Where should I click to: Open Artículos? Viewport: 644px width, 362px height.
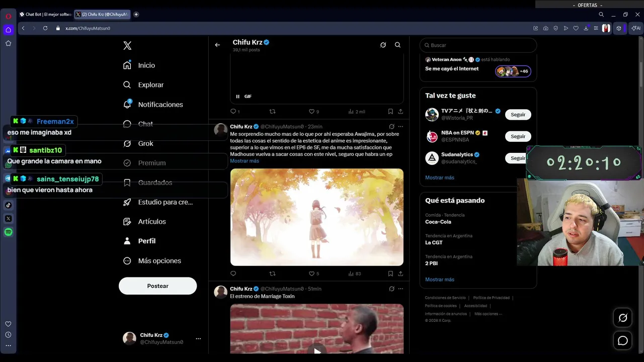click(x=145, y=221)
